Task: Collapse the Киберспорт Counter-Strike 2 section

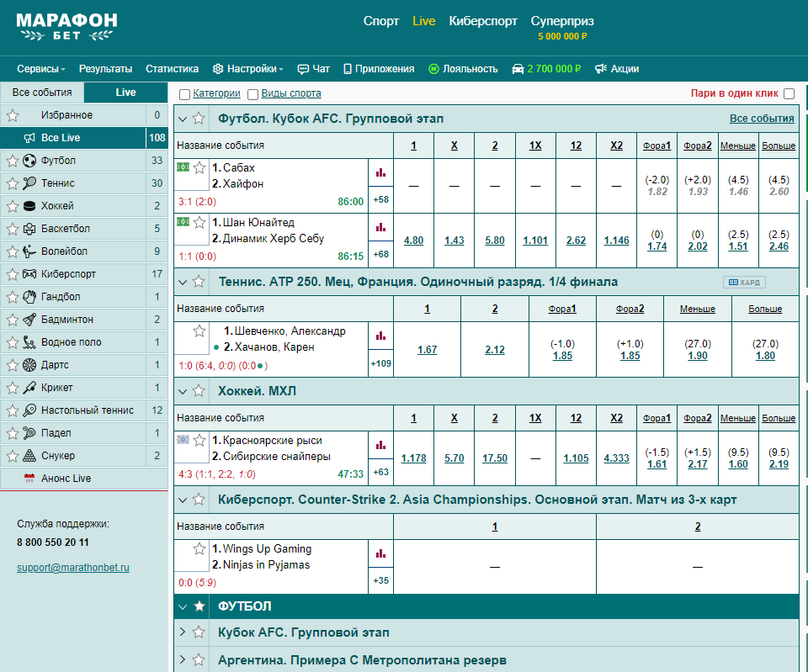Action: pos(182,500)
